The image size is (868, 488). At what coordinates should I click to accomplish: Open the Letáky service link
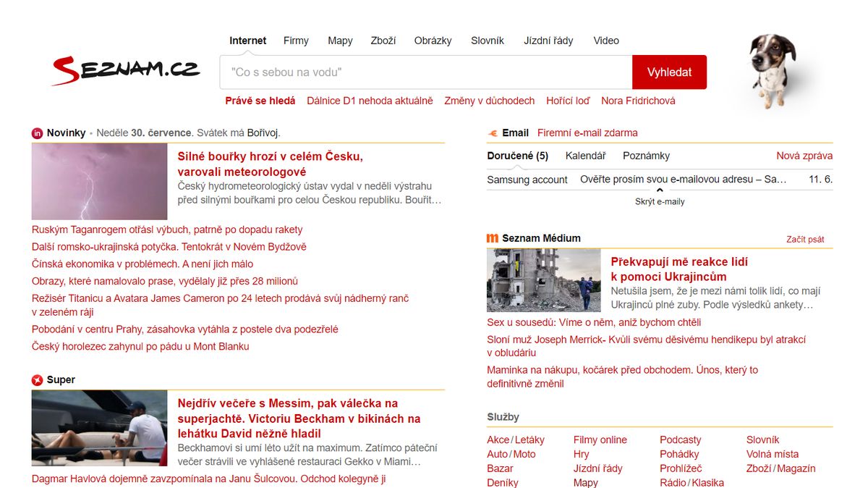click(x=529, y=439)
